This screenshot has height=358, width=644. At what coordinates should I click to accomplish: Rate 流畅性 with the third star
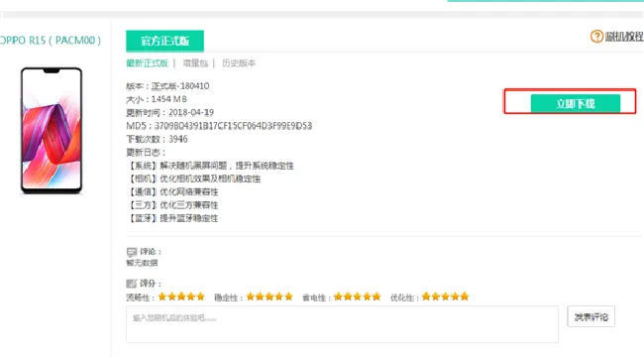pyautogui.click(x=181, y=297)
